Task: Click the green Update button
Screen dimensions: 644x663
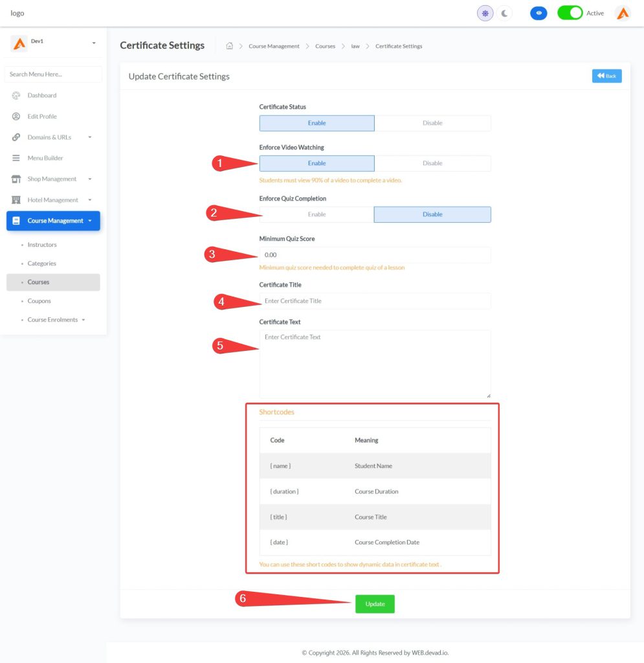Action: (x=375, y=604)
